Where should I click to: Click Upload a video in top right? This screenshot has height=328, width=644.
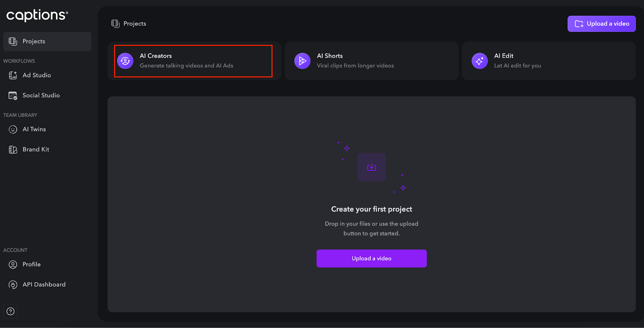(602, 24)
